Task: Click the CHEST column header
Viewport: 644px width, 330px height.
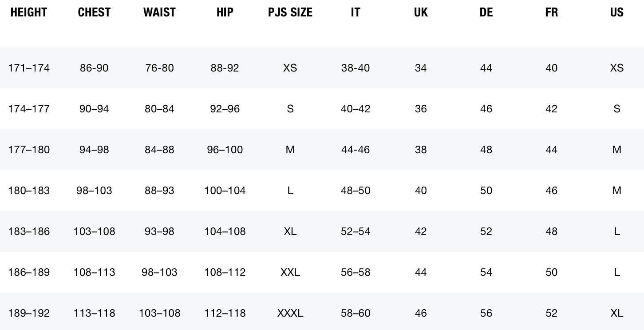Action: click(94, 12)
